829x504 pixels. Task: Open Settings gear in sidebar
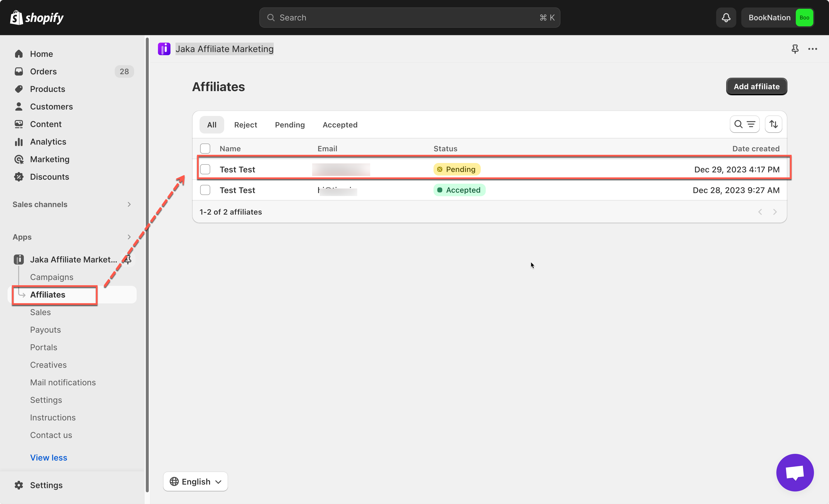coord(19,485)
